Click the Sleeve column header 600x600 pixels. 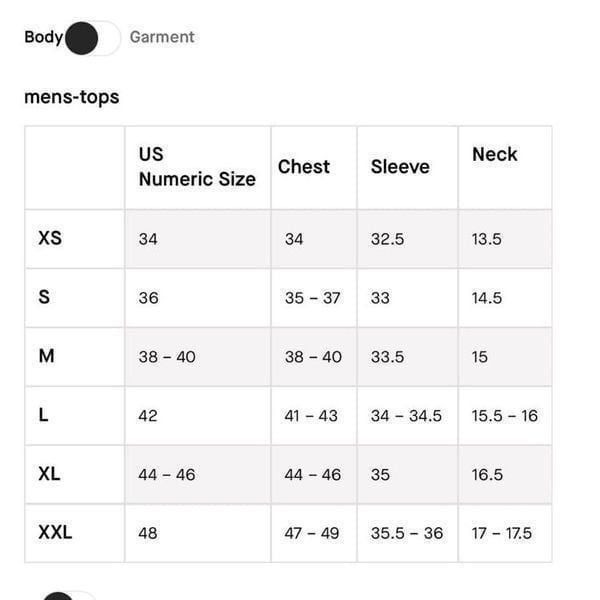tap(400, 167)
